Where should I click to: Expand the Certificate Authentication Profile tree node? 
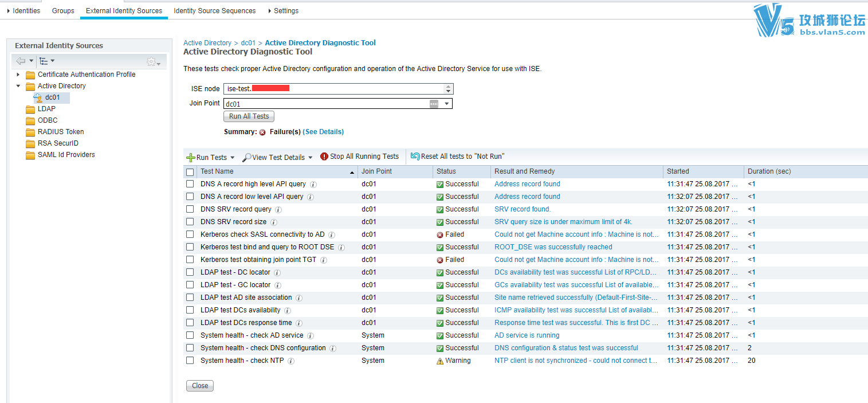point(18,75)
